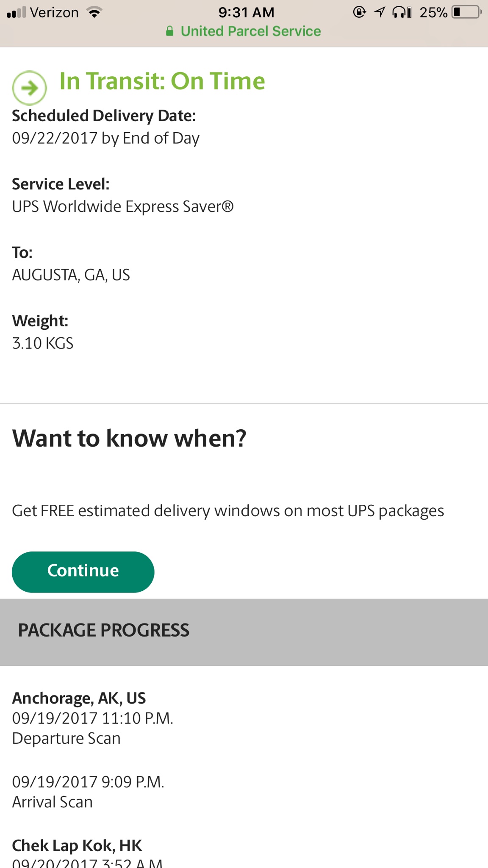Tap the Wi-Fi status icon
The height and width of the screenshot is (868, 488).
[94, 12]
